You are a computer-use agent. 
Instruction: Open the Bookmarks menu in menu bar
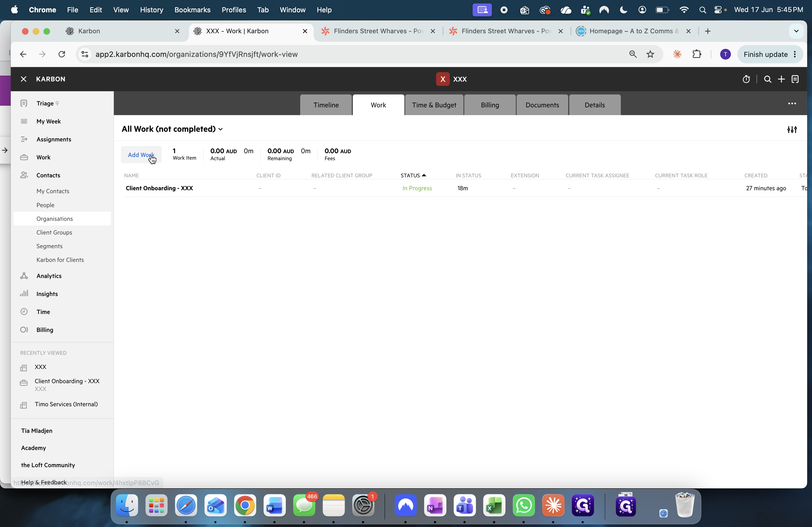pyautogui.click(x=193, y=10)
